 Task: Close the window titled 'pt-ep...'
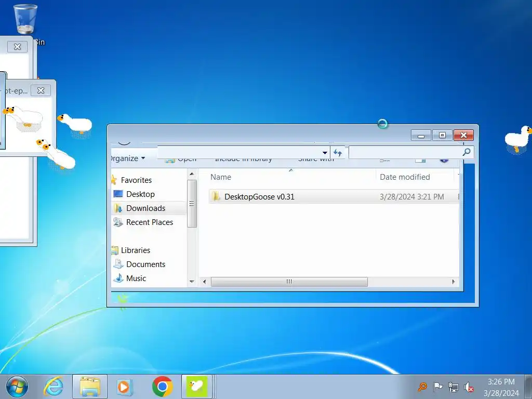41,90
